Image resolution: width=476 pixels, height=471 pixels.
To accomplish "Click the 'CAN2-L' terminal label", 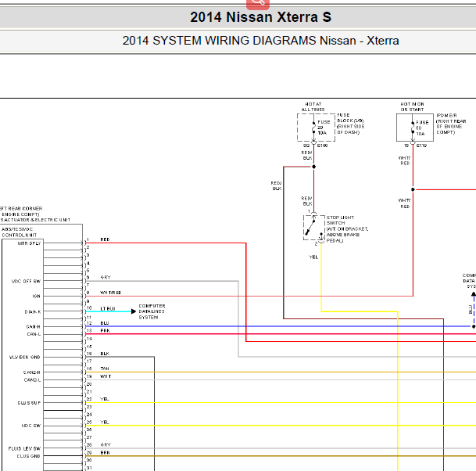I will [32, 380].
